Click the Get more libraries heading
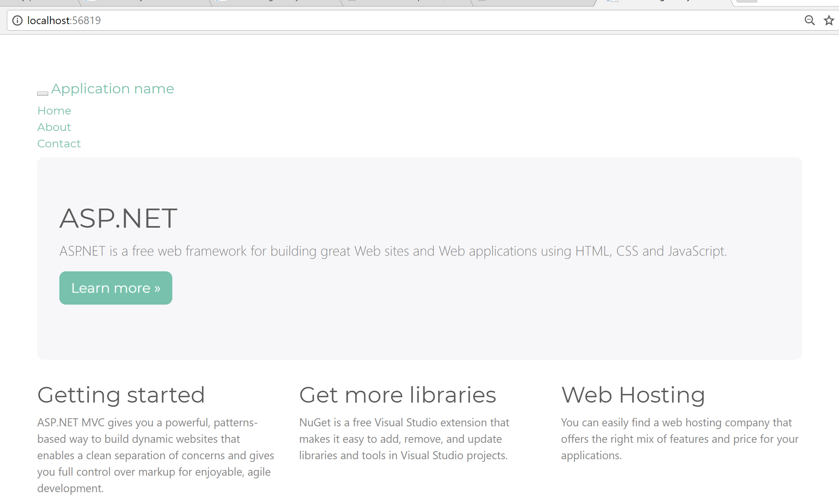This screenshot has height=504, width=839. click(397, 395)
